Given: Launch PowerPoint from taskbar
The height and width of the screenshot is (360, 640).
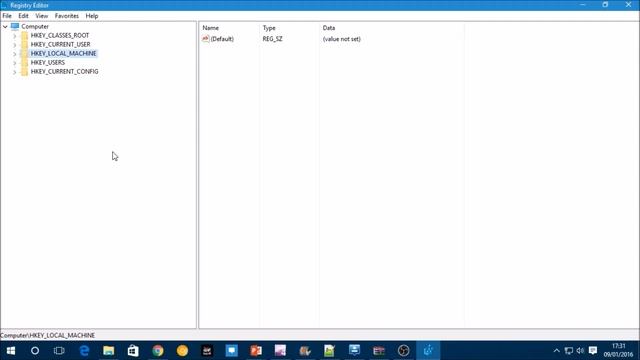Looking at the screenshot, I should click(256, 351).
